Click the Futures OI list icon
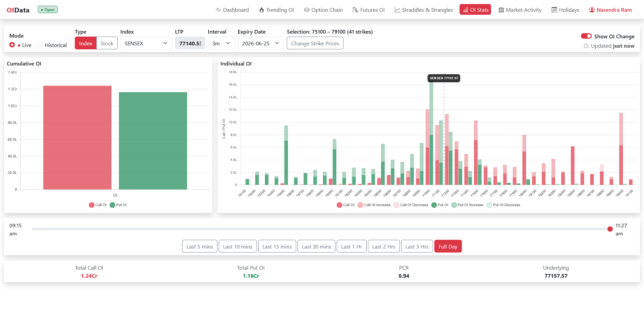 tap(356, 10)
